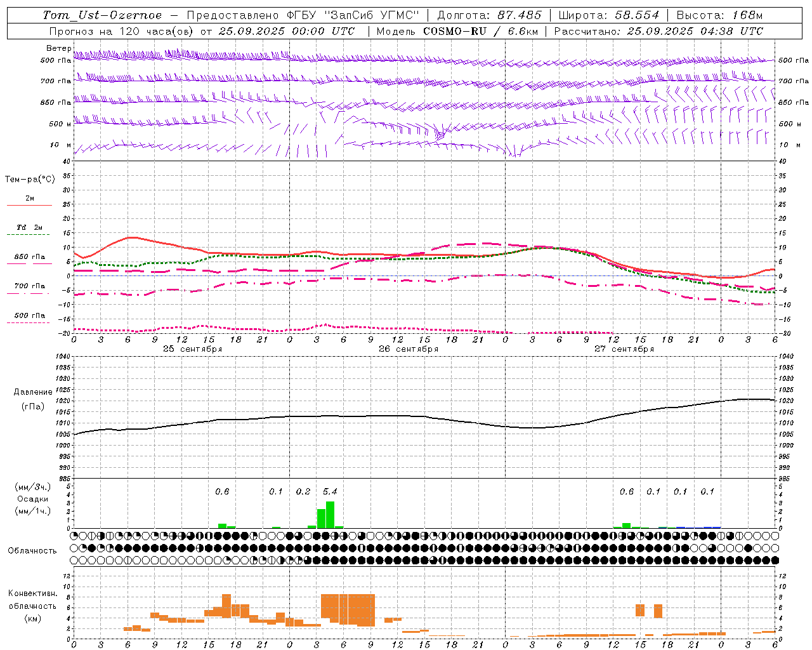Viewport: 812px width, 650px height.
Task: Click the provider text ФГБУ "ЗапСиб УГМС"
Action: (x=354, y=15)
